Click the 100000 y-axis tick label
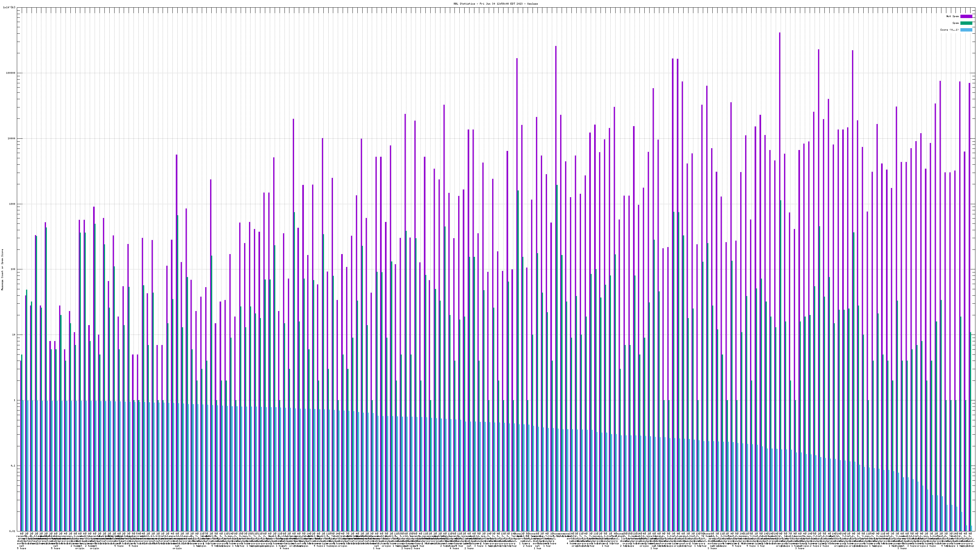This screenshot has height=551, width=980. (10, 73)
